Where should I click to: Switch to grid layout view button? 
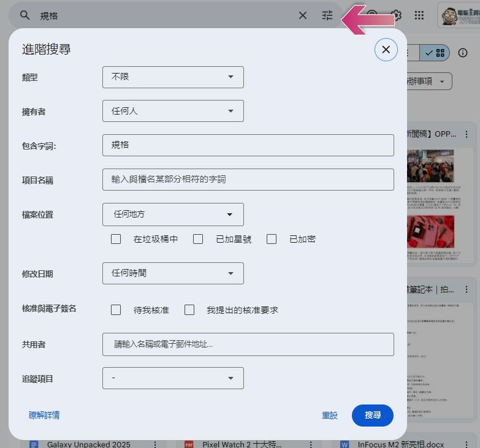tap(435, 53)
